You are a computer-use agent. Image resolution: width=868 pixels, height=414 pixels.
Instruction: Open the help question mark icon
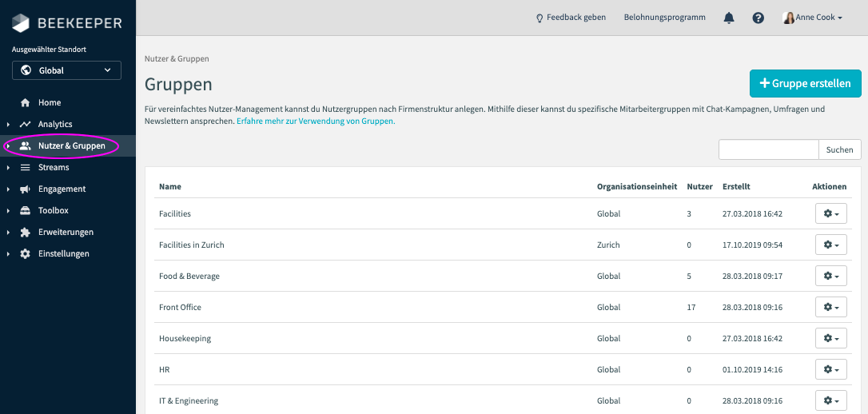click(759, 18)
